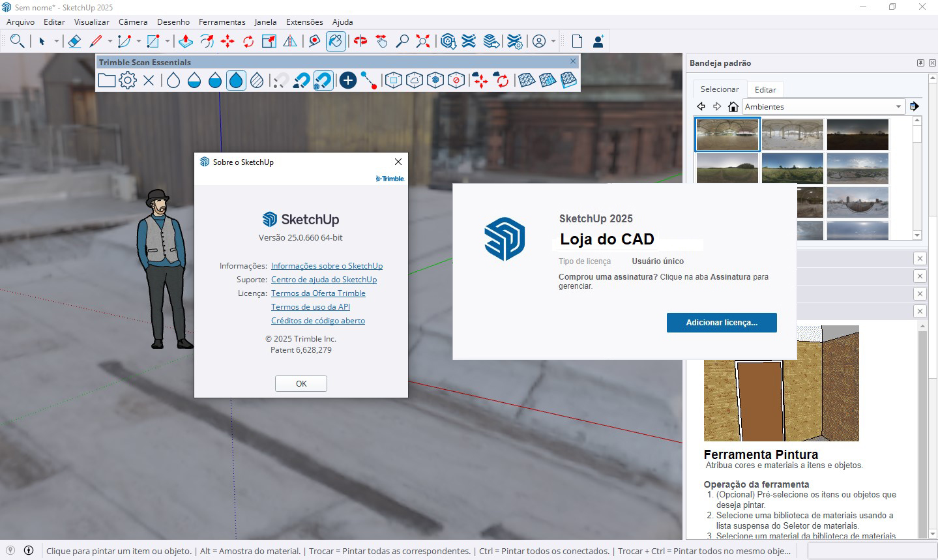Open Créditos de código aberto link
The width and height of the screenshot is (938, 560).
coord(318,321)
